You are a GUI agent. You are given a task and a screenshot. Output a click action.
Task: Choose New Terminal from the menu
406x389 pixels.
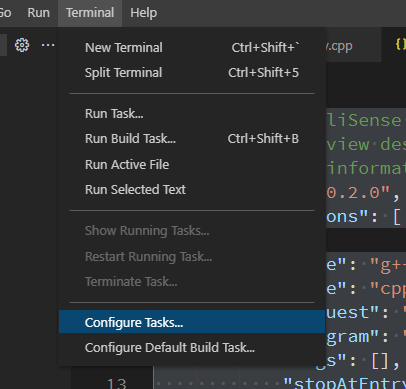[192, 48]
